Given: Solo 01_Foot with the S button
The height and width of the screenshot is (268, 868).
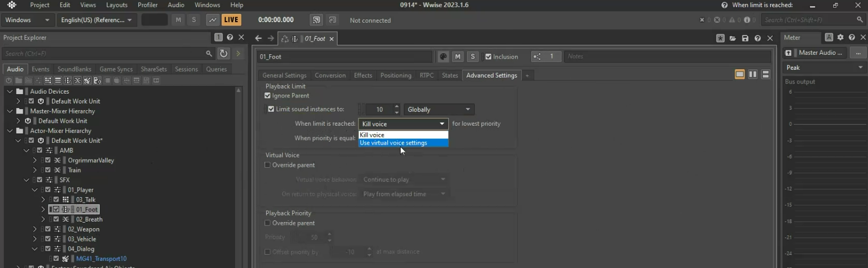Looking at the screenshot, I should coord(472,56).
